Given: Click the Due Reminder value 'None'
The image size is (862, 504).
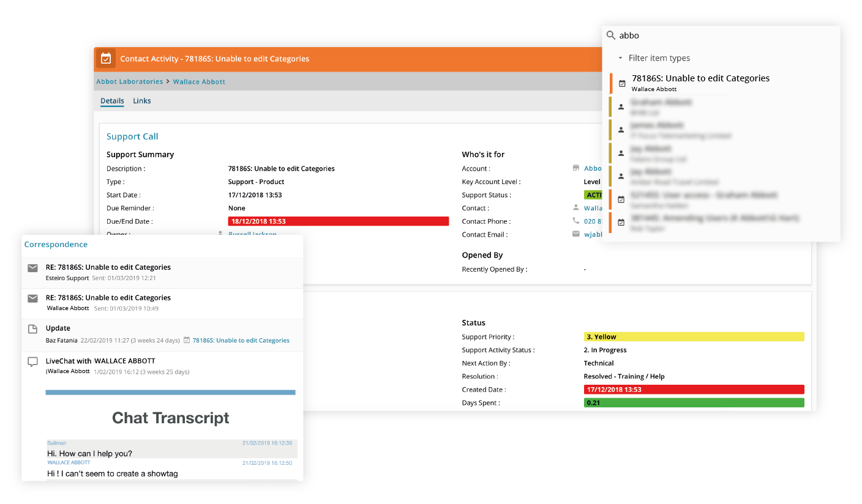Looking at the screenshot, I should pyautogui.click(x=237, y=208).
